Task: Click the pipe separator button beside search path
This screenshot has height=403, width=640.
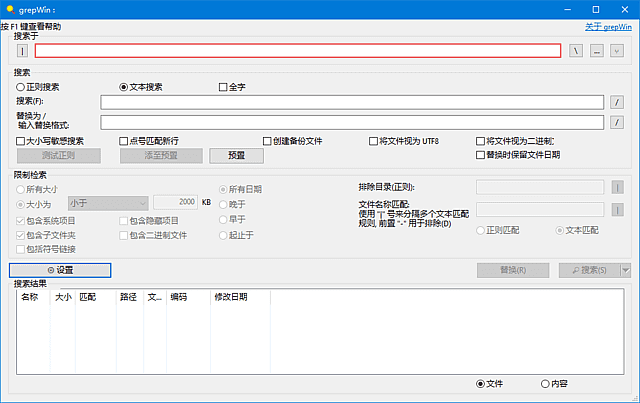Action: 22,51
